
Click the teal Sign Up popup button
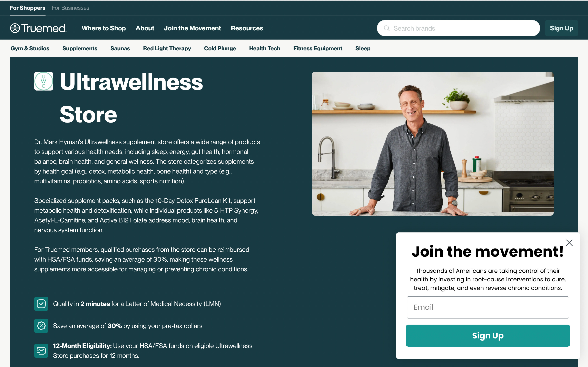488,335
